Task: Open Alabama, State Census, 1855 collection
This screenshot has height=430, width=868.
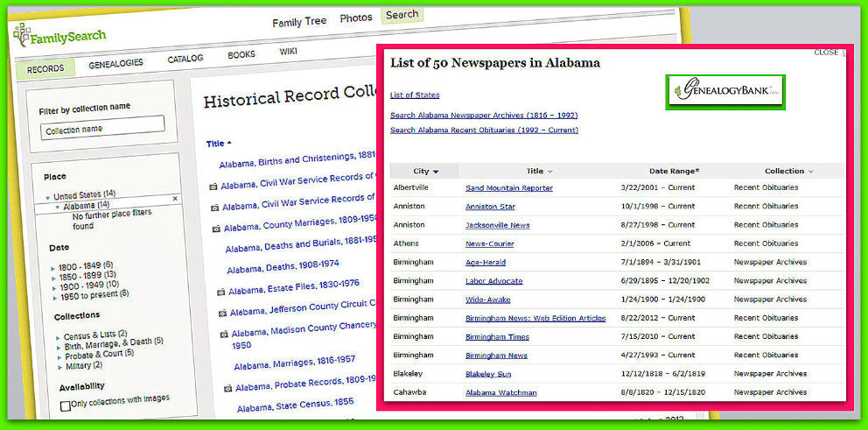Action: [295, 405]
